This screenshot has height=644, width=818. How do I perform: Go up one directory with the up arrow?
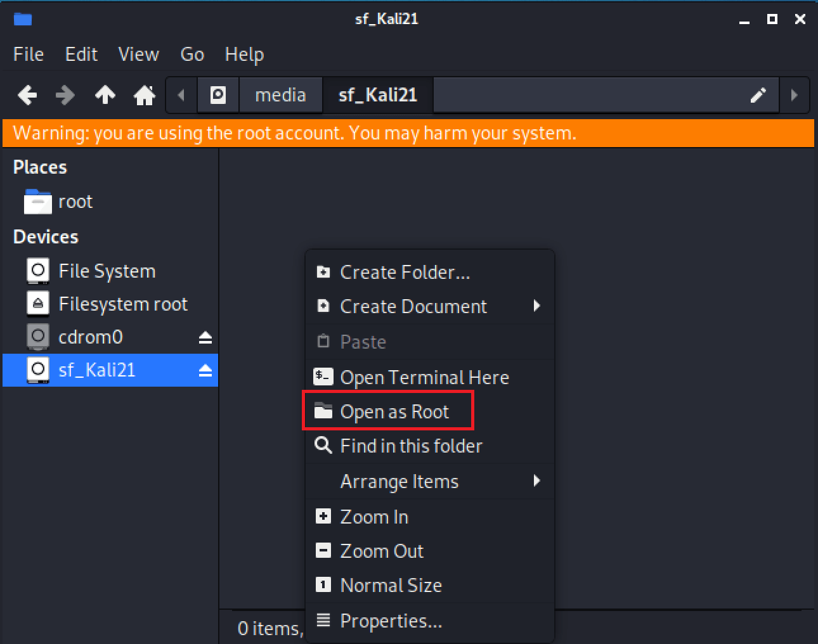pyautogui.click(x=105, y=94)
